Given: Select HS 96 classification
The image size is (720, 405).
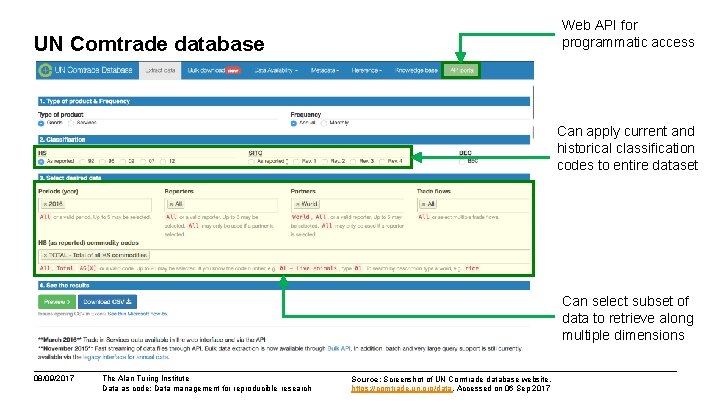Looking at the screenshot, I should click(102, 162).
